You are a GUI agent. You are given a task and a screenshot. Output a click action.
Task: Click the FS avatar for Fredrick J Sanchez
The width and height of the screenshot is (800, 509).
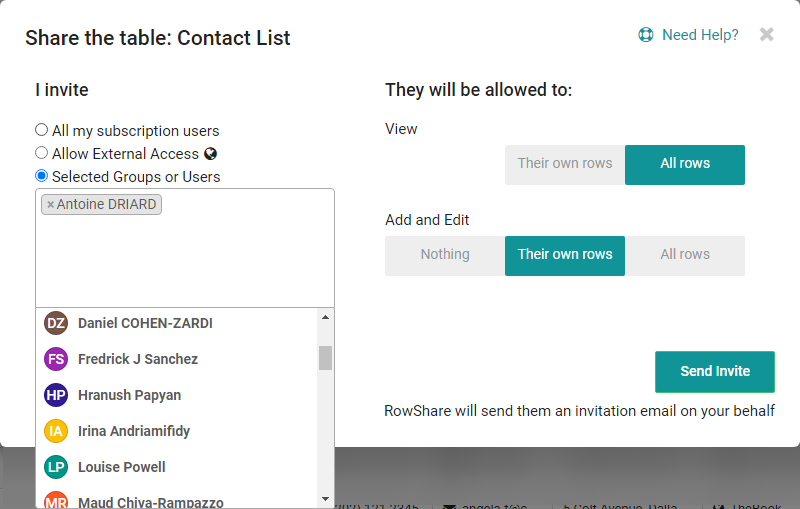(56, 359)
